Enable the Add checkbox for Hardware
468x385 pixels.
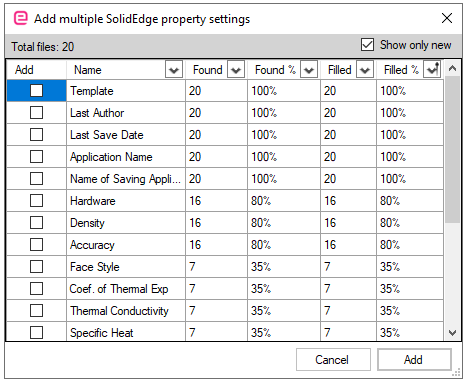click(36, 201)
